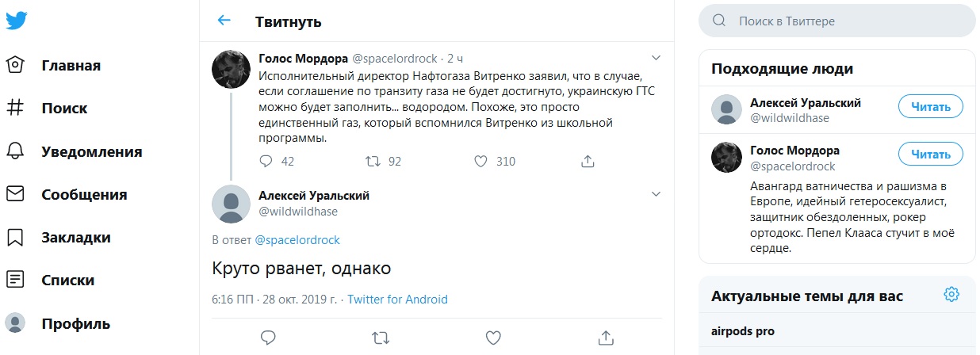Reply to Голос Мордора's tweet with 42 replies

point(266,161)
